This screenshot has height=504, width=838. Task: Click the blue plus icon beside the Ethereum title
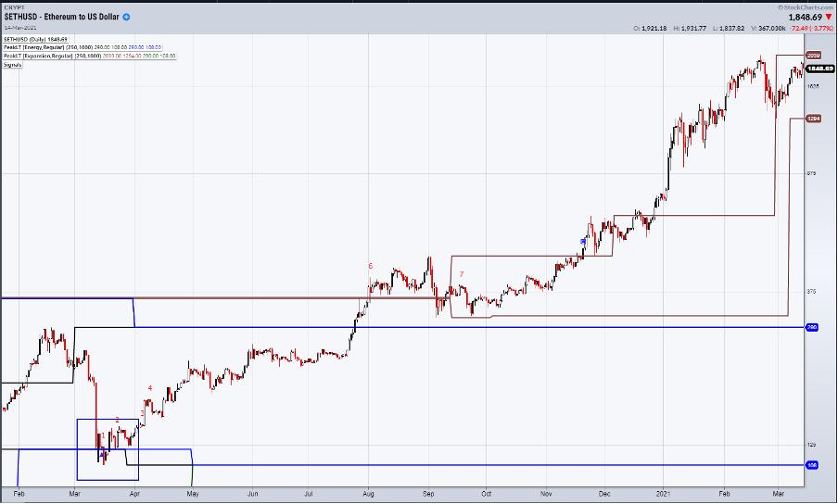click(x=127, y=17)
